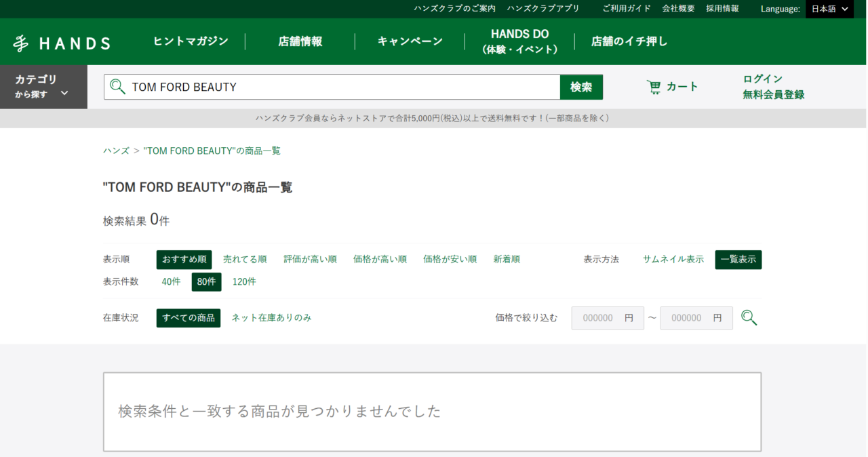868x457 pixels.
Task: Open ご利用ガイド link
Action: point(627,9)
